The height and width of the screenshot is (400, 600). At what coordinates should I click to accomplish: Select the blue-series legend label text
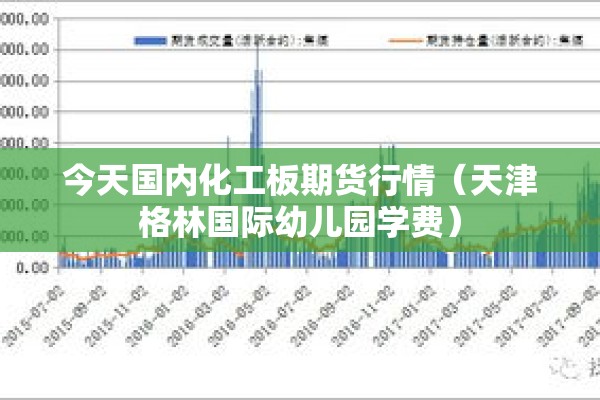coord(249,41)
